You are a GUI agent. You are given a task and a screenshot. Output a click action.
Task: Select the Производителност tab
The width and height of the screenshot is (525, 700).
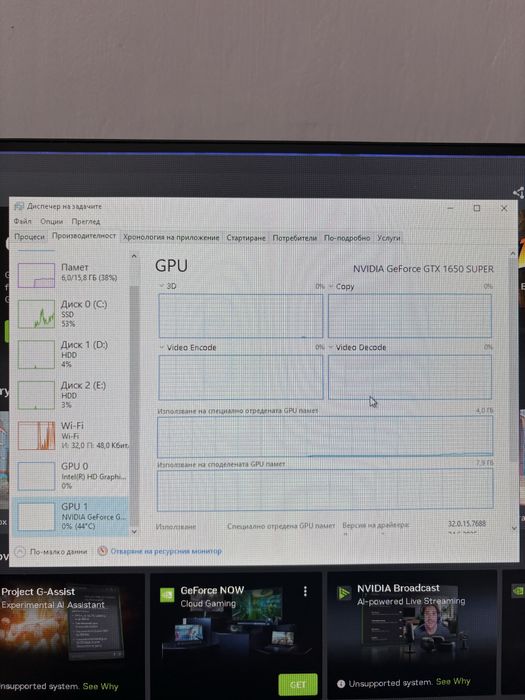84,236
